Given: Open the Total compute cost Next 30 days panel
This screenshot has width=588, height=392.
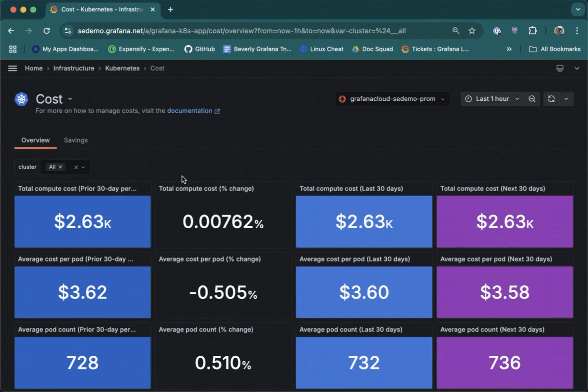Looking at the screenshot, I should coord(505,221).
